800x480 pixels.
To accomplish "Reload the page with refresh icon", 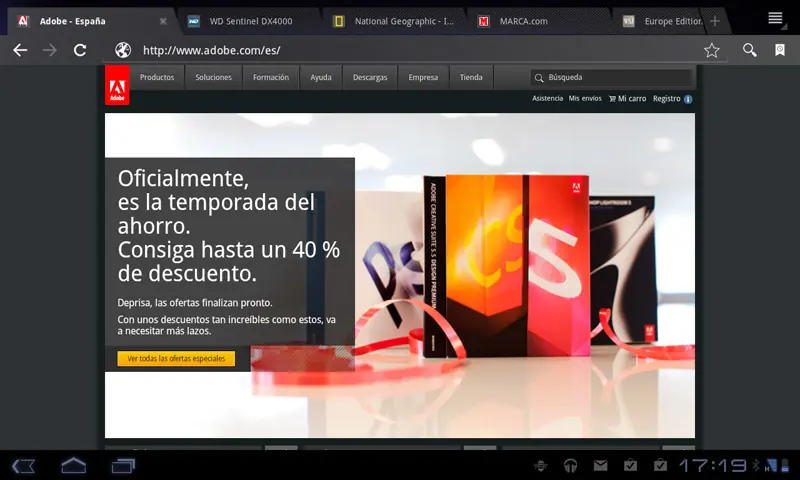I will tap(80, 50).
